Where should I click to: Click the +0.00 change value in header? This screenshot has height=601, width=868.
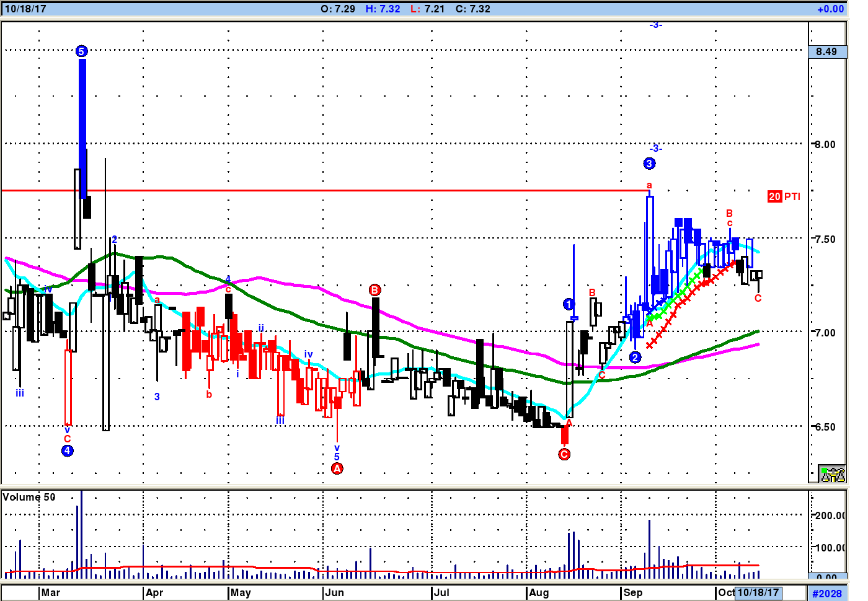pos(830,9)
